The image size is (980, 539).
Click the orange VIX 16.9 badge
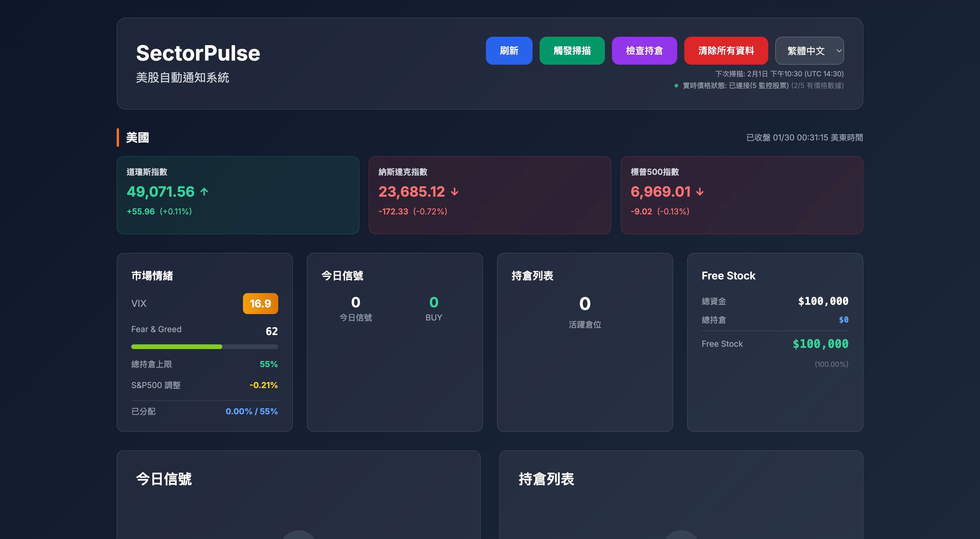point(260,303)
